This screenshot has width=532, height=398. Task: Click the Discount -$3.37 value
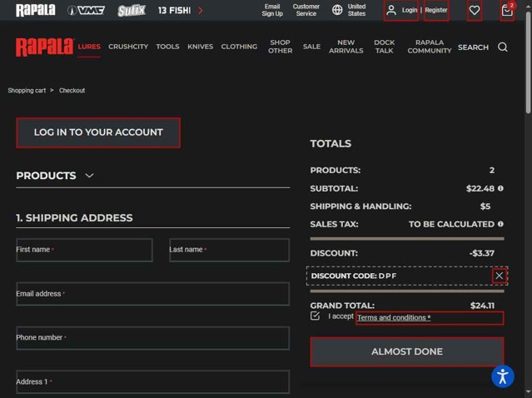pyautogui.click(x=482, y=253)
